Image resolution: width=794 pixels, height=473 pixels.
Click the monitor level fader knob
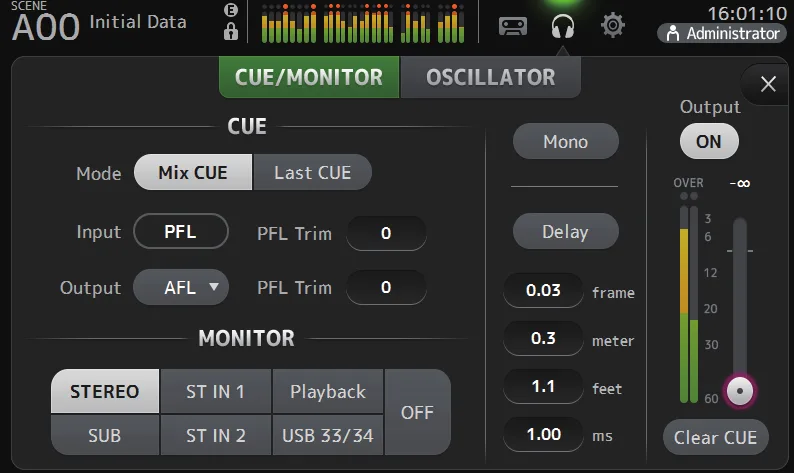click(740, 391)
